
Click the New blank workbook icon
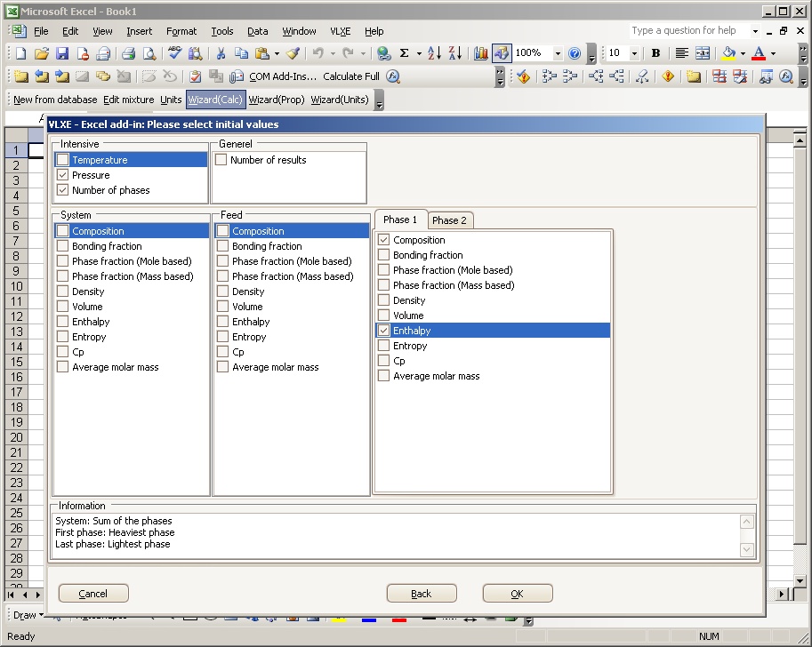pos(20,52)
